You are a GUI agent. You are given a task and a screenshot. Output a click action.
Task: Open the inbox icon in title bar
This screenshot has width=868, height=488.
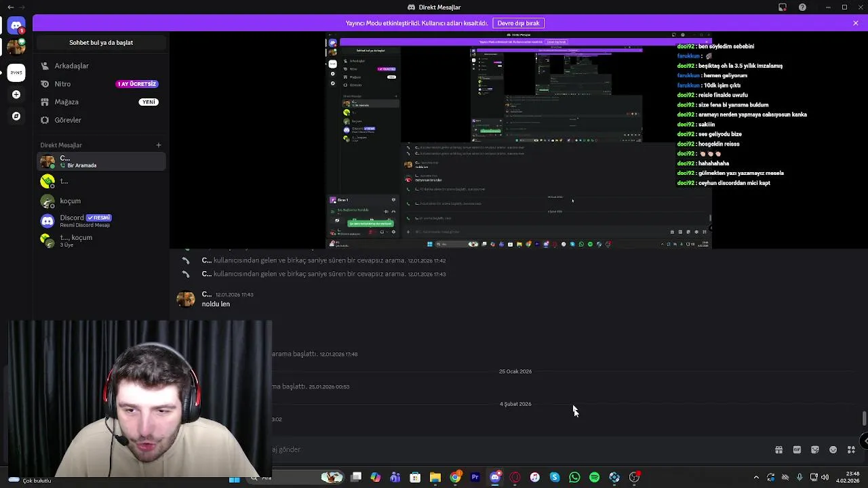[783, 7]
